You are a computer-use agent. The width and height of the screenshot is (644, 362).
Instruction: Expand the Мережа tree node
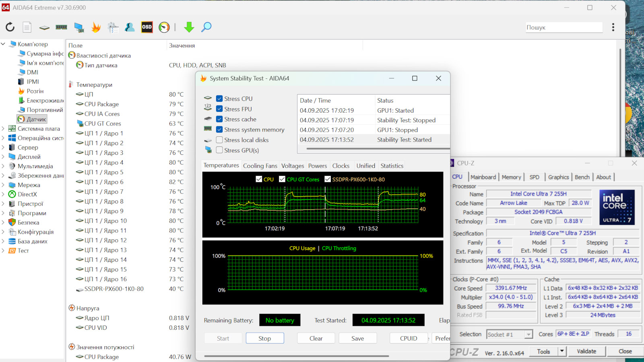click(3, 185)
